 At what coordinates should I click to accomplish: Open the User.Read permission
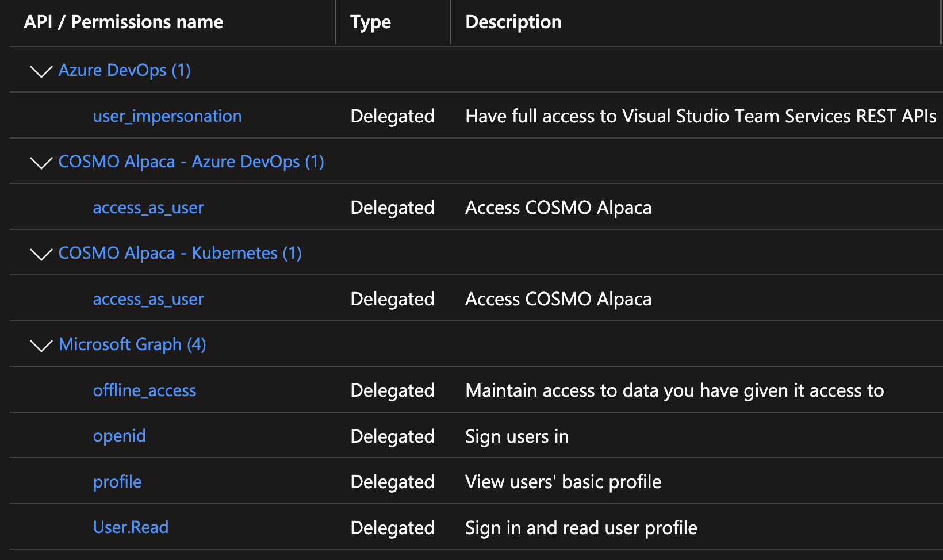[x=131, y=527]
